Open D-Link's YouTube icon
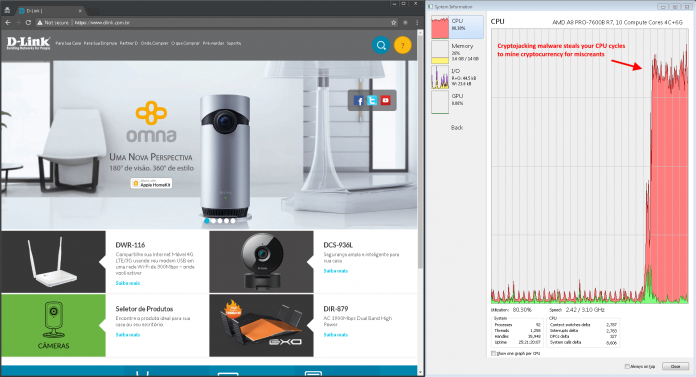696x377 pixels. 385,101
